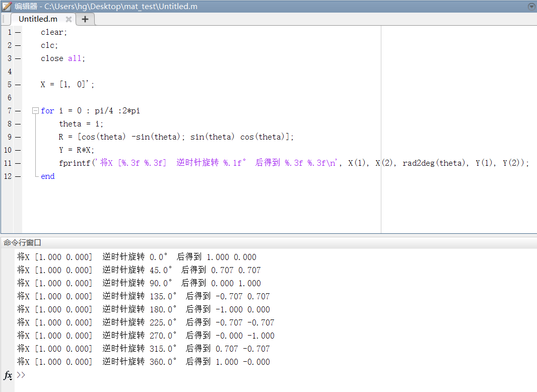Set breakpoint dash on line 8

coord(18,124)
